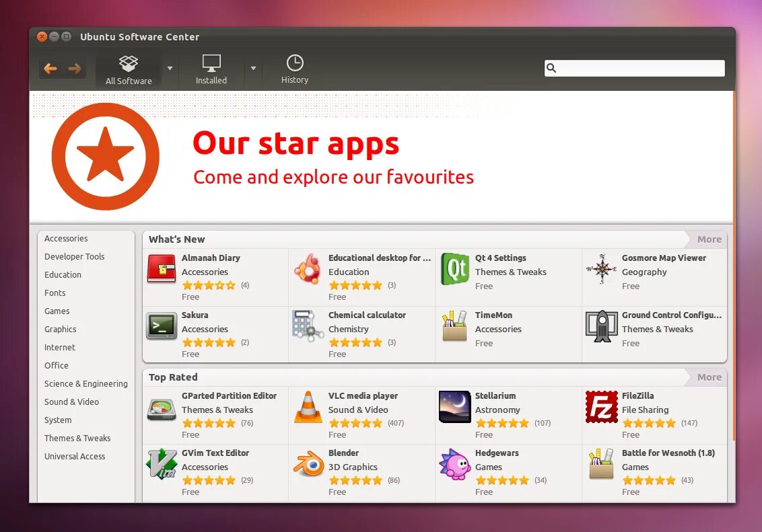This screenshot has width=762, height=532.
Task: Select the System category
Action: pyautogui.click(x=58, y=420)
